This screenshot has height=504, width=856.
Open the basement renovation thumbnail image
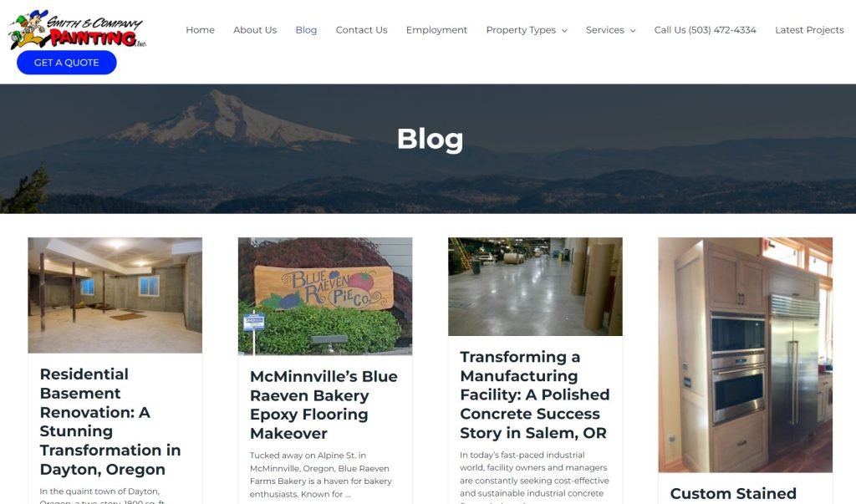coord(115,295)
